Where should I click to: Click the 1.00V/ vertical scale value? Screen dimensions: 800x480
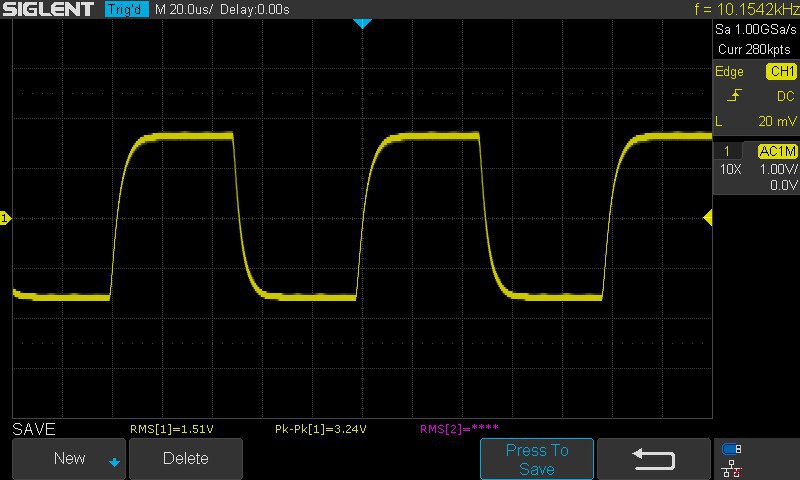778,169
